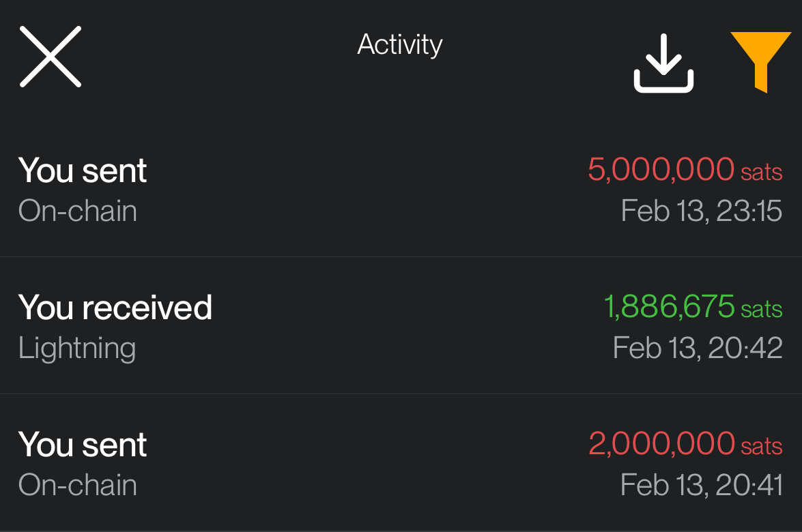Select the Activity title in the header
802x532 pixels.
pos(400,44)
